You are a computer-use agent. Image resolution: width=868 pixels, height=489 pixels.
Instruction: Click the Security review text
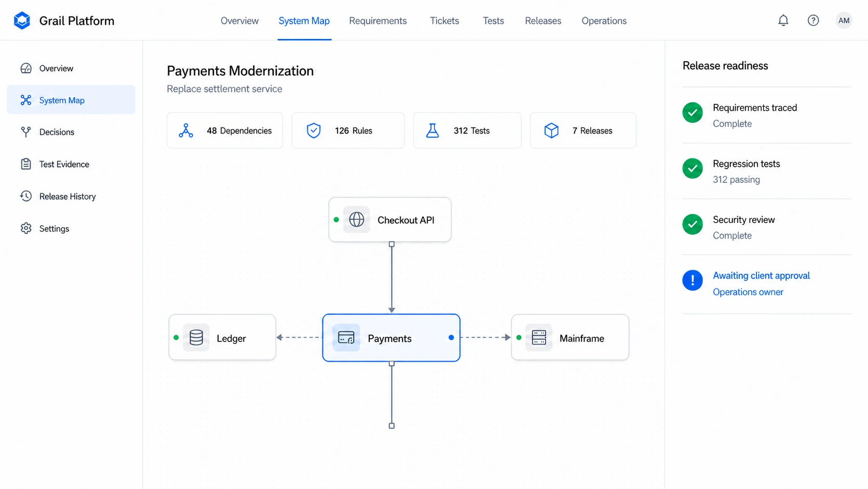[744, 219]
